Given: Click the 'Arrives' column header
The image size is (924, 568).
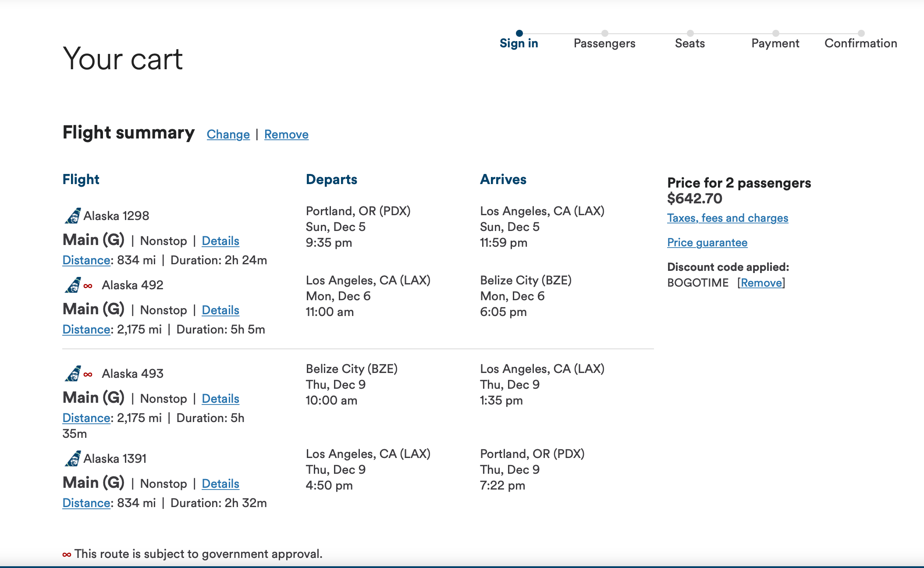Looking at the screenshot, I should click(x=503, y=179).
